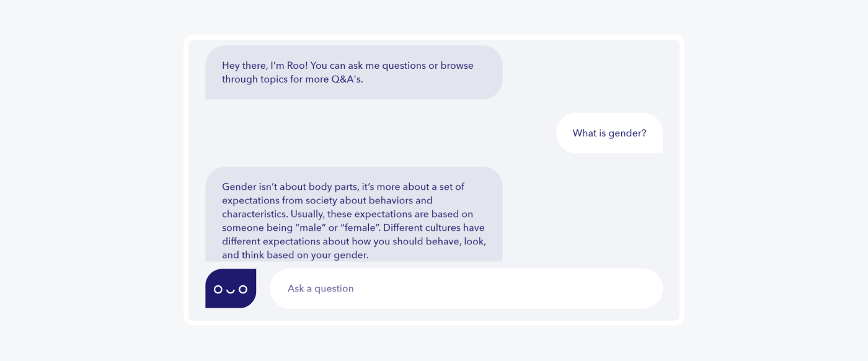Select the What is gender message bubble
Screen dimensions: 868x361
[x=609, y=133]
